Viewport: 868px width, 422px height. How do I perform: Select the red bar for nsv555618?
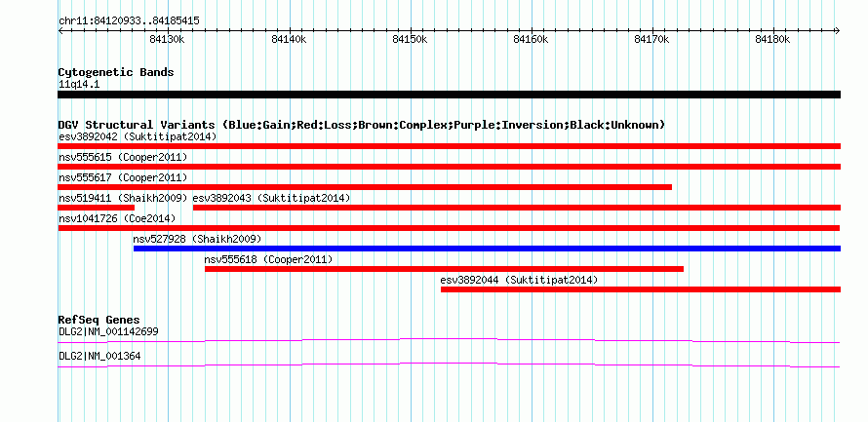coord(444,269)
